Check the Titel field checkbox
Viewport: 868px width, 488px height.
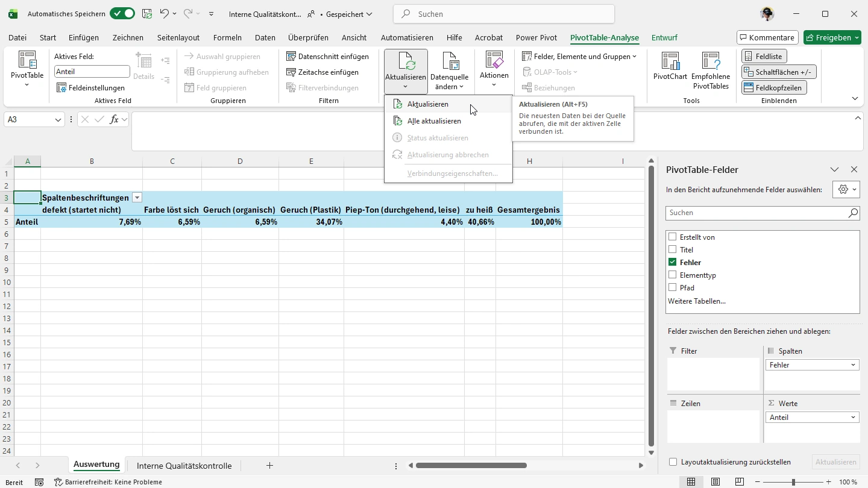pos(673,249)
